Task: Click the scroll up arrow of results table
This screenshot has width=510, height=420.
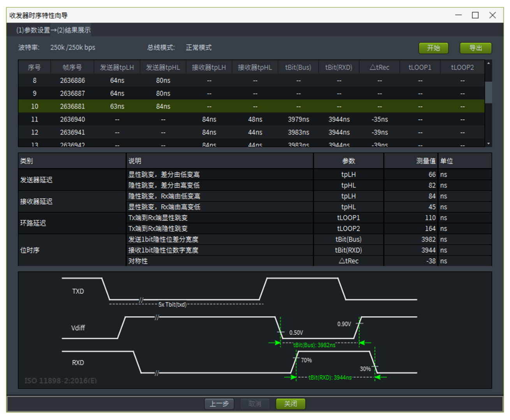Action: pyautogui.click(x=488, y=63)
